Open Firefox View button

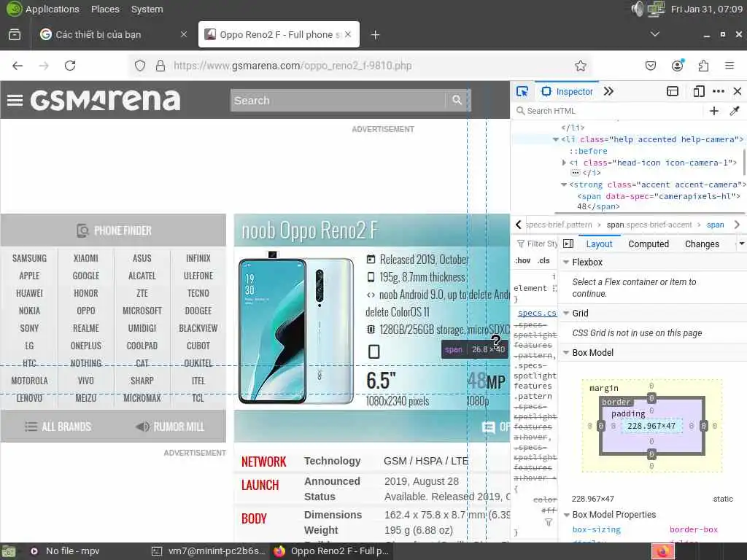point(15,34)
